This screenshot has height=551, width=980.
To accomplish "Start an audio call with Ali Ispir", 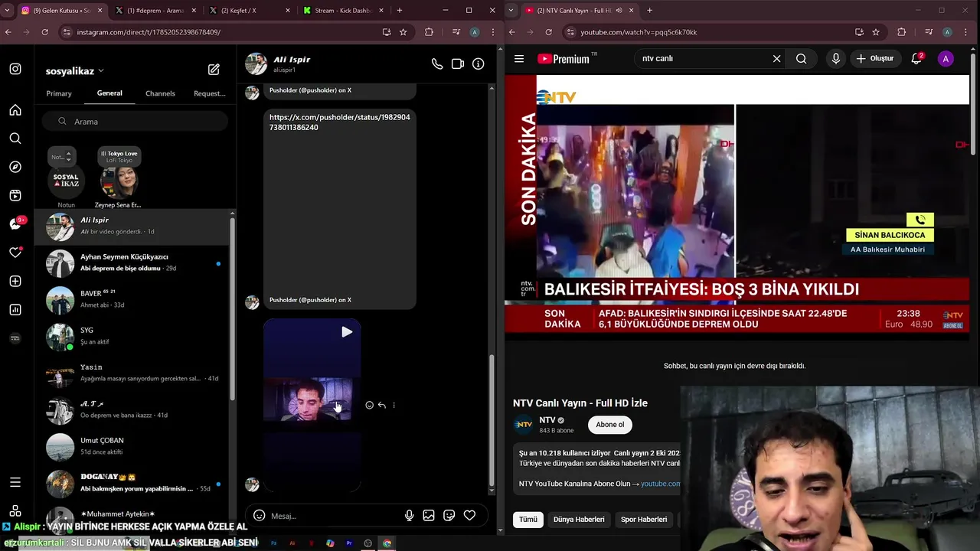I will [437, 64].
